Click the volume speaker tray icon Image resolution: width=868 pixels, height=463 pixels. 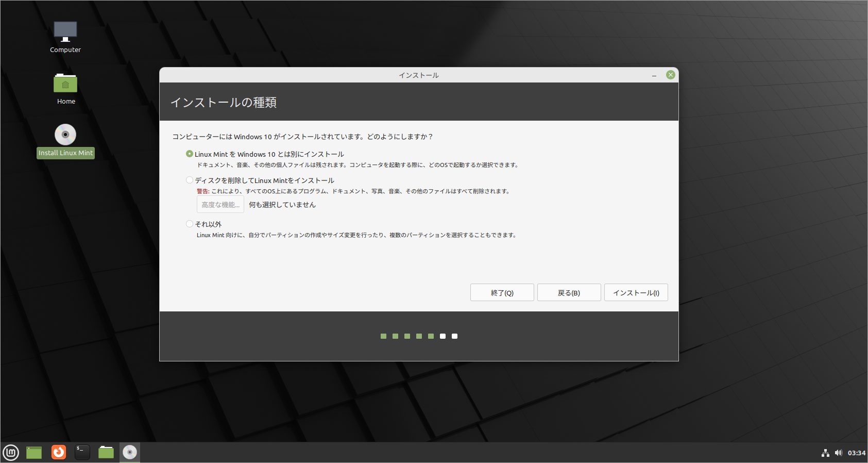pos(838,453)
